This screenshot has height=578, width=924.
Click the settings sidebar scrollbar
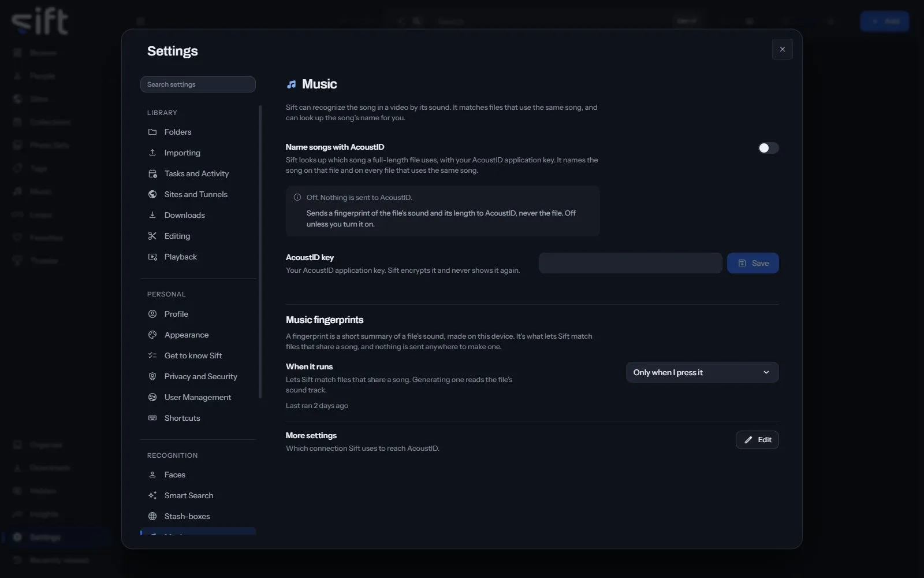(x=260, y=251)
